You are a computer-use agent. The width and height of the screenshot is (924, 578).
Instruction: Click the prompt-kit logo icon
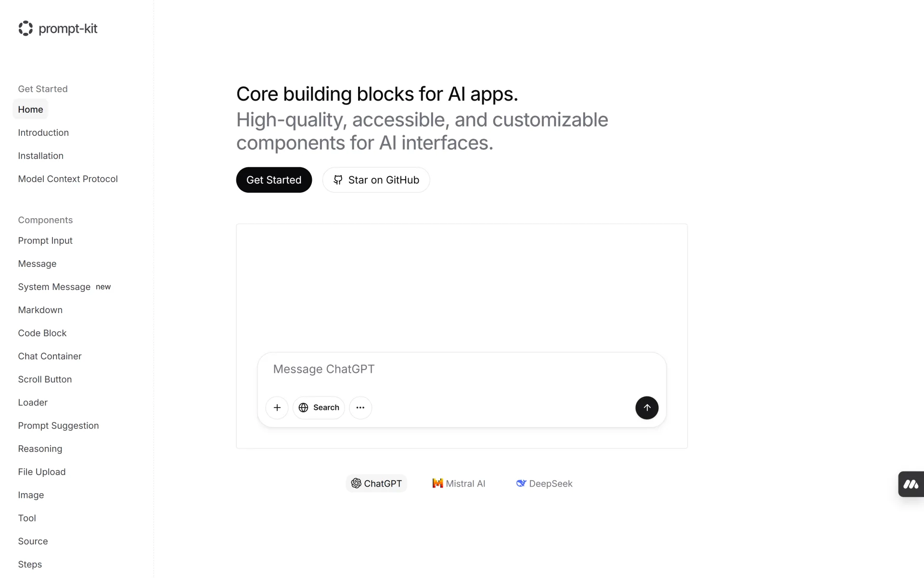coord(26,28)
